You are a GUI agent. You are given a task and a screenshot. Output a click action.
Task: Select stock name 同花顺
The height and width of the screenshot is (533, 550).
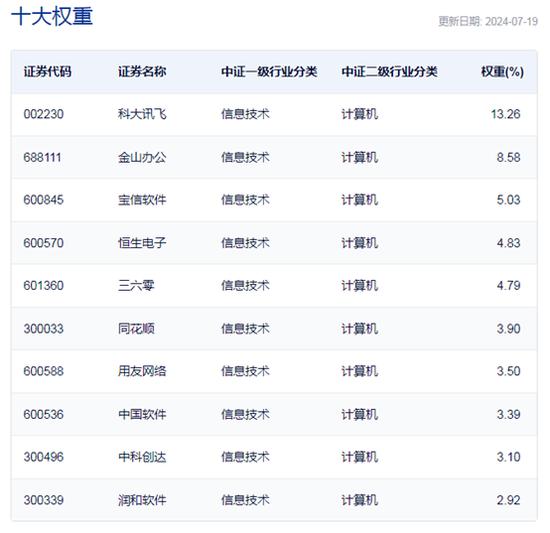(x=136, y=329)
